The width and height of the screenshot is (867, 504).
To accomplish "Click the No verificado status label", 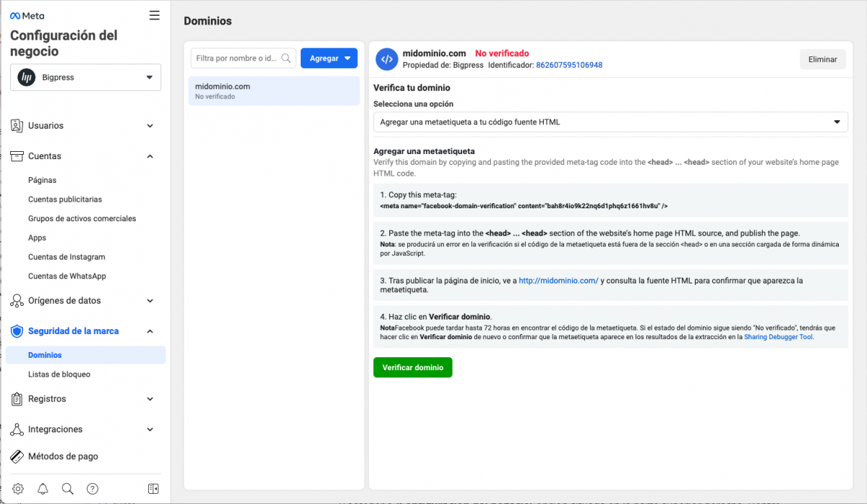I will coord(502,54).
